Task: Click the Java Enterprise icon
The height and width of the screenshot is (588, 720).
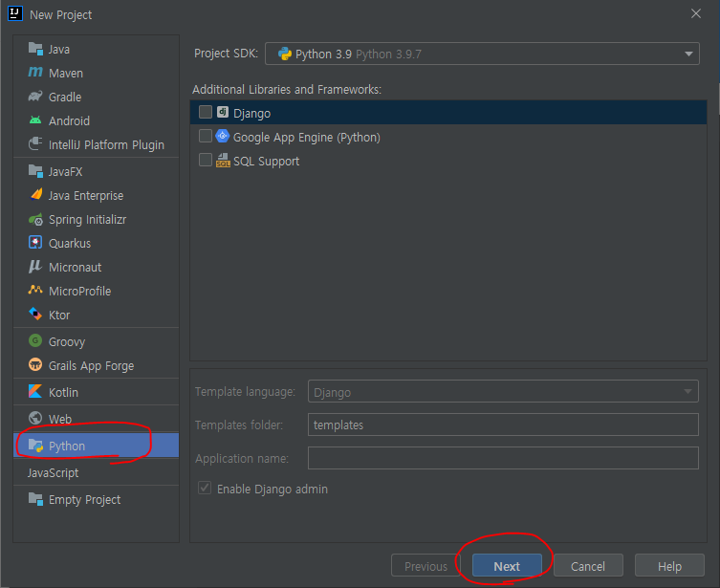Action: pyautogui.click(x=36, y=195)
